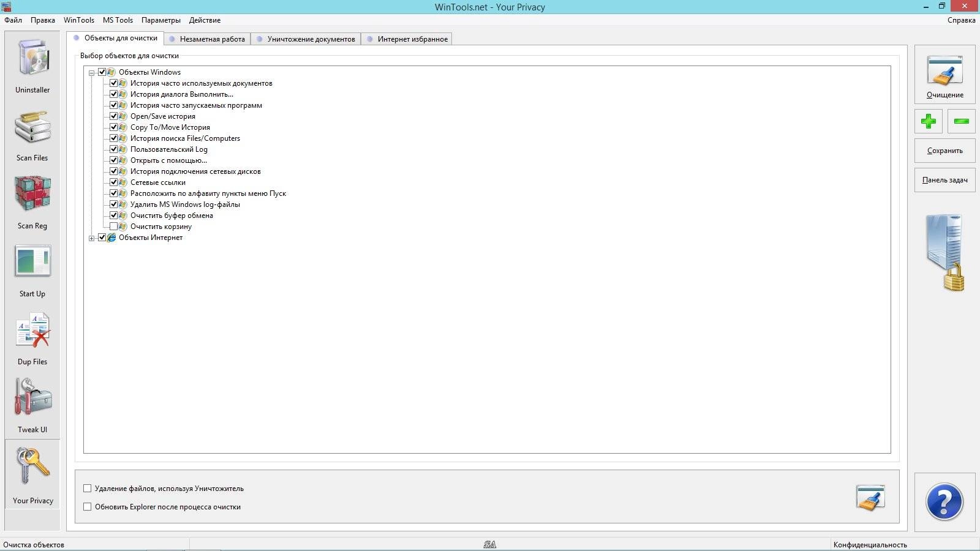Click the Сохранить button

(944, 151)
